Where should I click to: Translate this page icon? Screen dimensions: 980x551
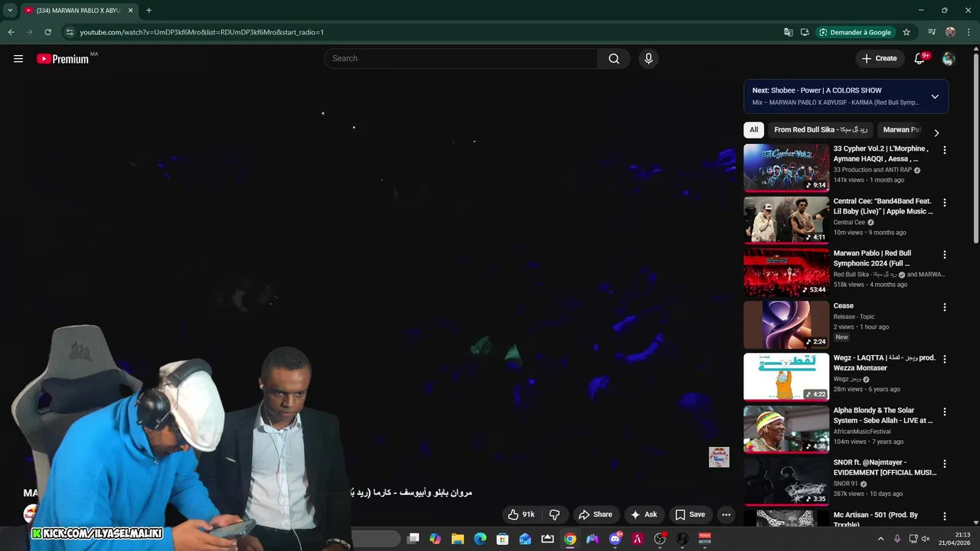pos(788,32)
